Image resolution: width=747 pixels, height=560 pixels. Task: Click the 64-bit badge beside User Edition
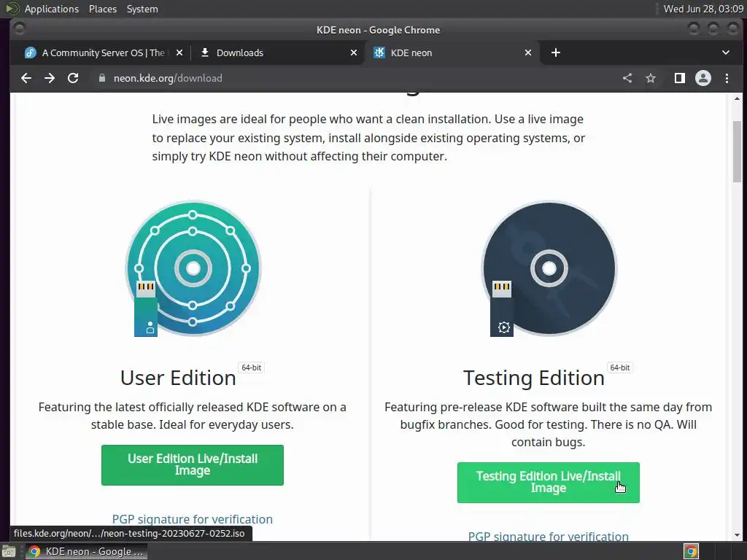tap(251, 367)
